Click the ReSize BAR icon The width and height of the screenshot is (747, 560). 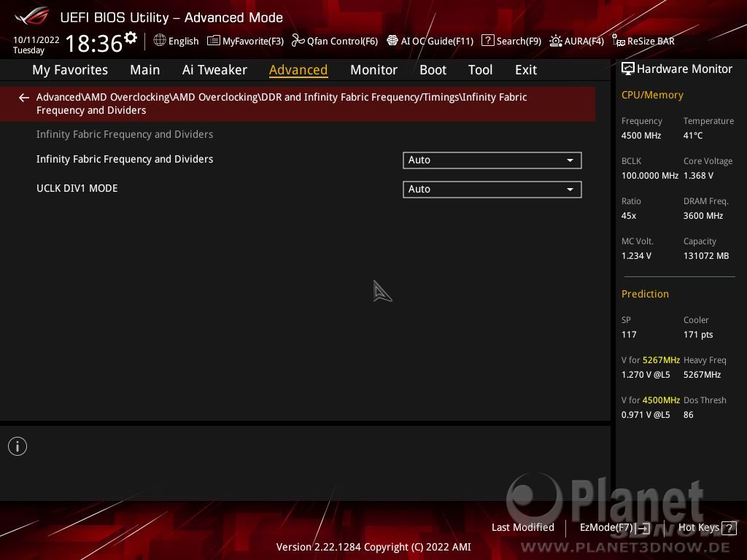[619, 41]
